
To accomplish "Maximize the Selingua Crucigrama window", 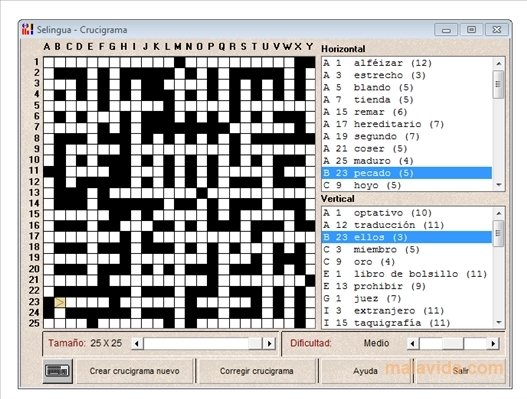I will pos(471,30).
